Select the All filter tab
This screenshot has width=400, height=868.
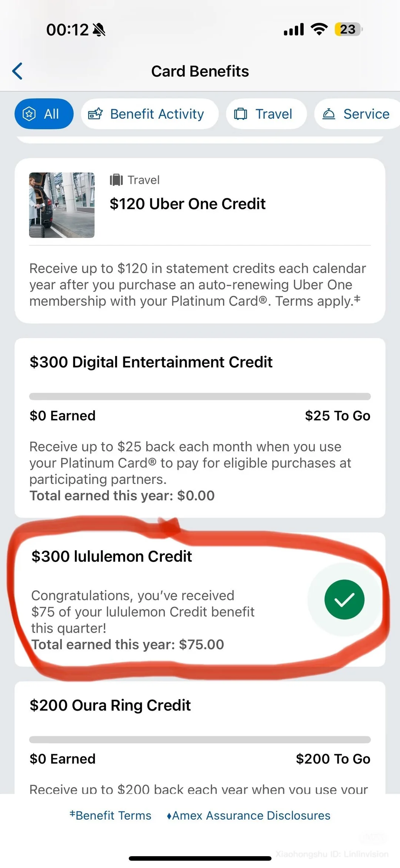pyautogui.click(x=44, y=114)
